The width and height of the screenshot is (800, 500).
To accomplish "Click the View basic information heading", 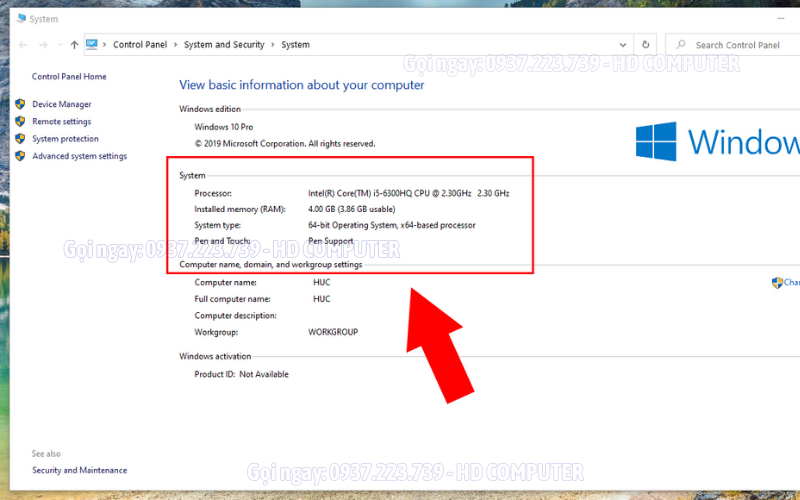I will pos(302,85).
